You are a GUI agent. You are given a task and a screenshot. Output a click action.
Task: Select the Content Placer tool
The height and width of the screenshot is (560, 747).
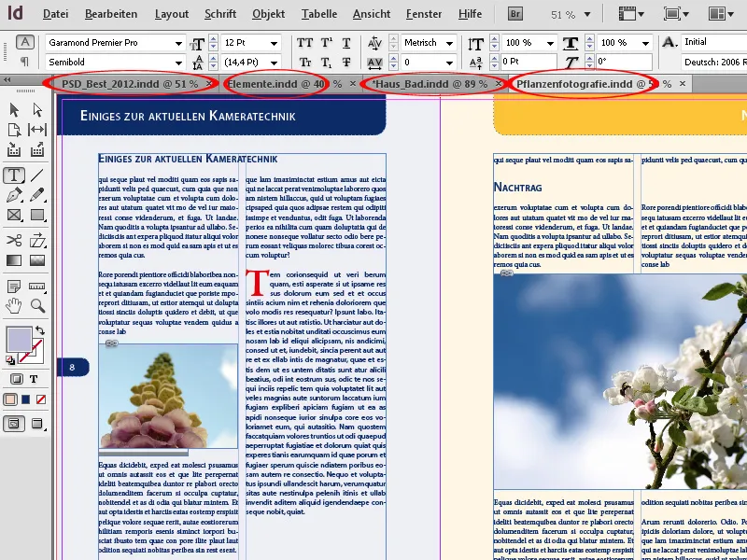pyautogui.click(x=37, y=150)
